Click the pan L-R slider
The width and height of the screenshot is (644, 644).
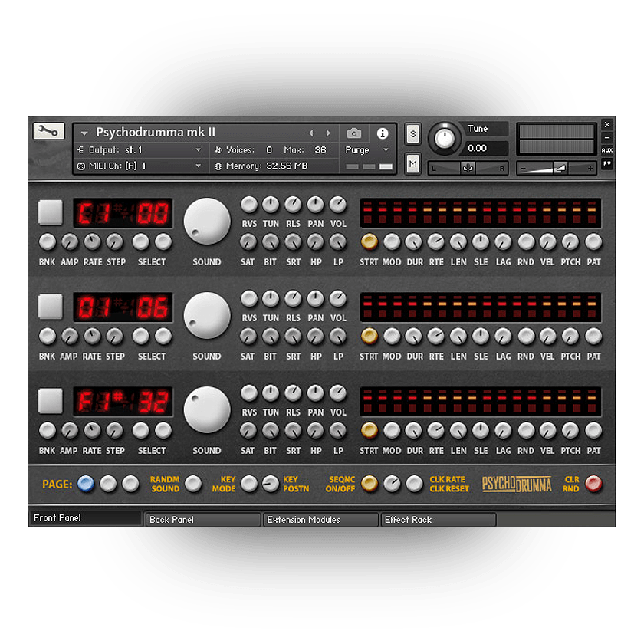[468, 168]
